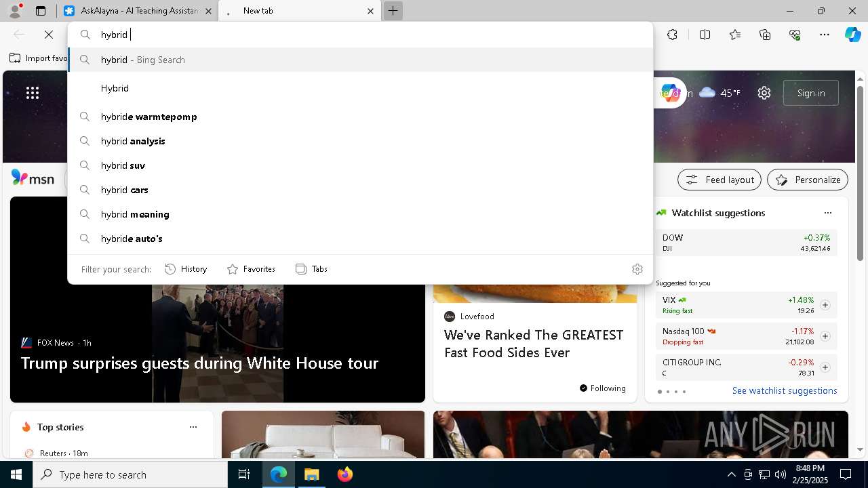868x488 pixels.
Task: Open the browser profile icon
Action: tap(15, 11)
